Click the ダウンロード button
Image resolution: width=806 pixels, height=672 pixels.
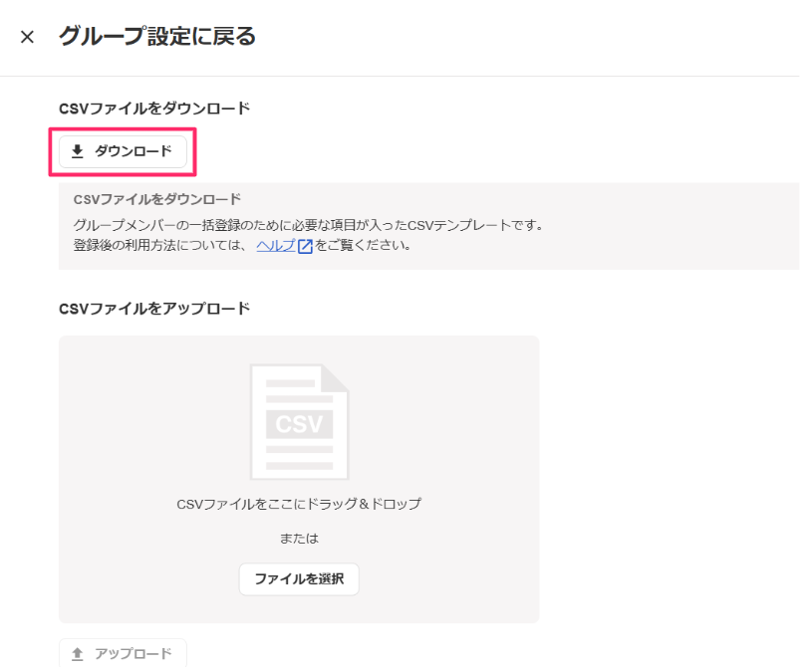pyautogui.click(x=123, y=151)
